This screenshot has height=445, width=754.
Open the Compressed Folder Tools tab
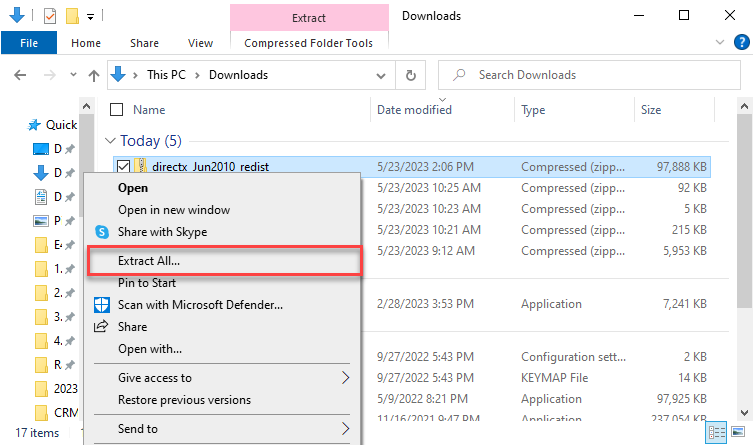308,43
